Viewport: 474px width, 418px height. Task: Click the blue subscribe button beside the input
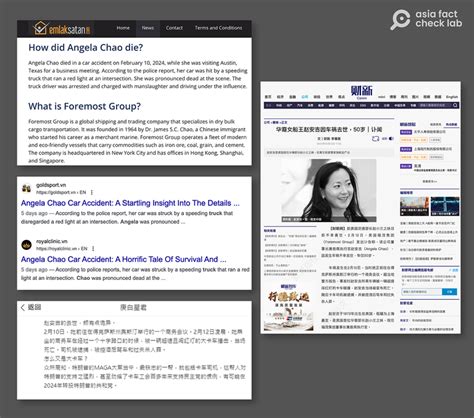(449, 292)
